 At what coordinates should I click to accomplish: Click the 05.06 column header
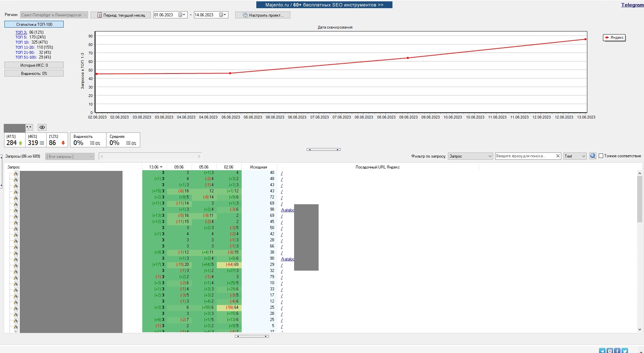pos(204,167)
